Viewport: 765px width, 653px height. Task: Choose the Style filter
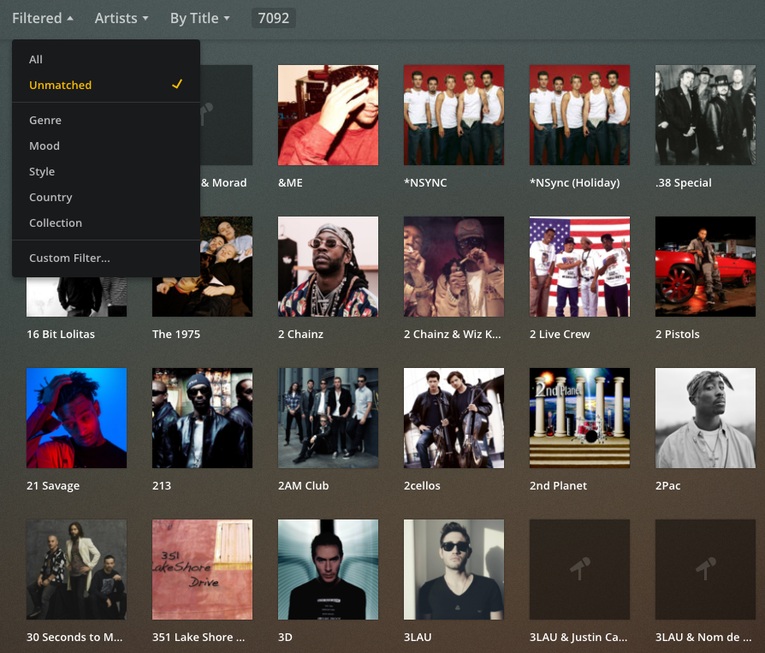click(106, 171)
